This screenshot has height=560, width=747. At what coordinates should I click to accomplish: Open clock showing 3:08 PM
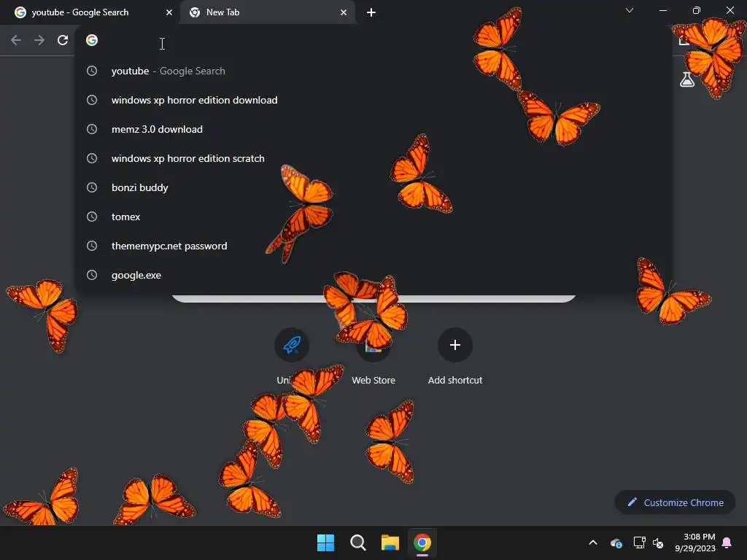(695, 542)
